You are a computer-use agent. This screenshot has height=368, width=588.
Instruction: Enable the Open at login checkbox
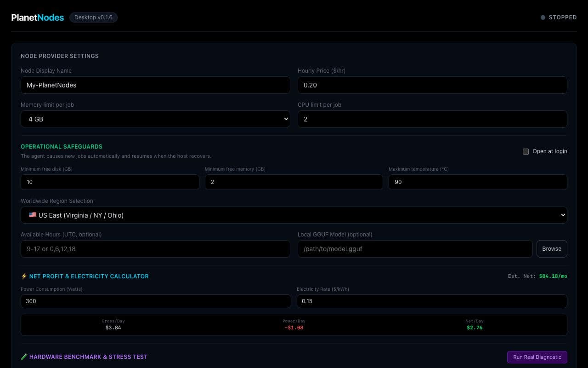pyautogui.click(x=526, y=151)
